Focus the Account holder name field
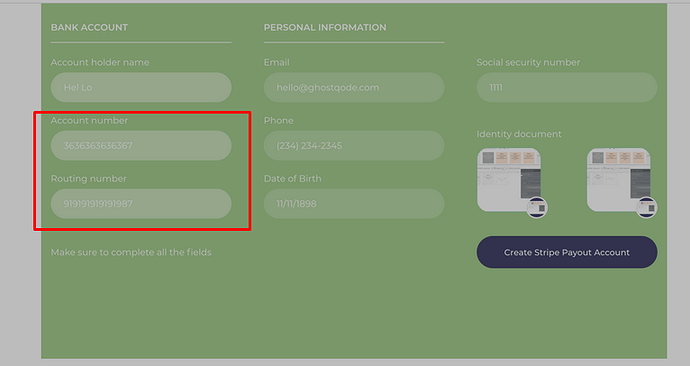This screenshot has width=690, height=366. (141, 88)
